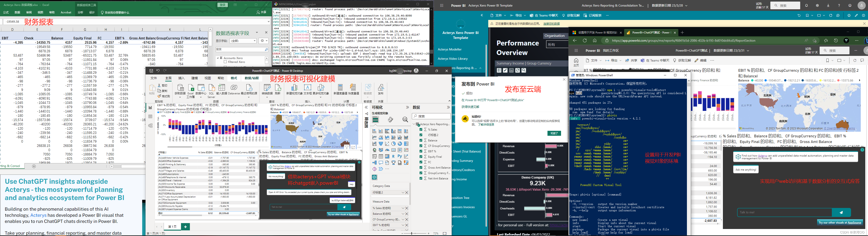Toggle EBIT % field checkbox in Data pane
Screen dimensions: 868x236
click(x=421, y=151)
